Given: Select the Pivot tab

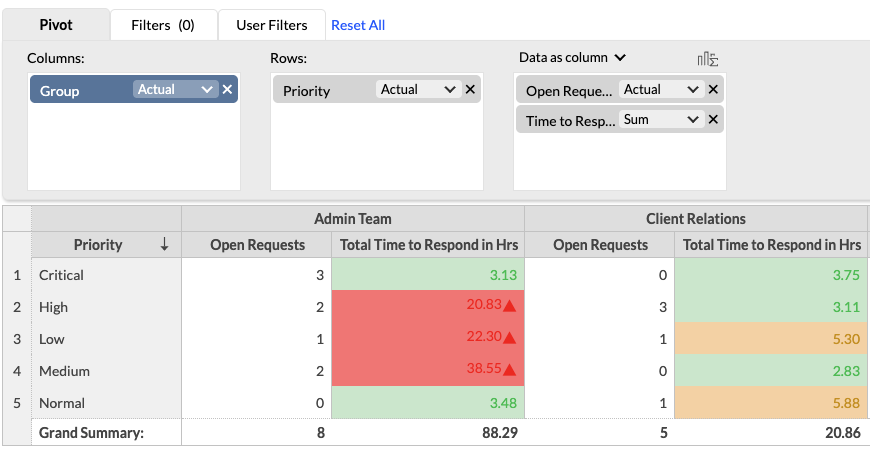Looking at the screenshot, I should [x=56, y=25].
